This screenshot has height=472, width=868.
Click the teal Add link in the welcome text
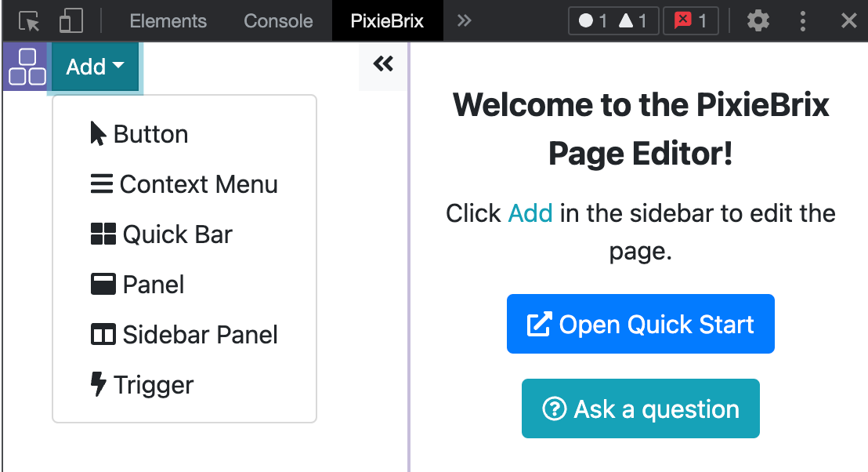click(x=532, y=212)
